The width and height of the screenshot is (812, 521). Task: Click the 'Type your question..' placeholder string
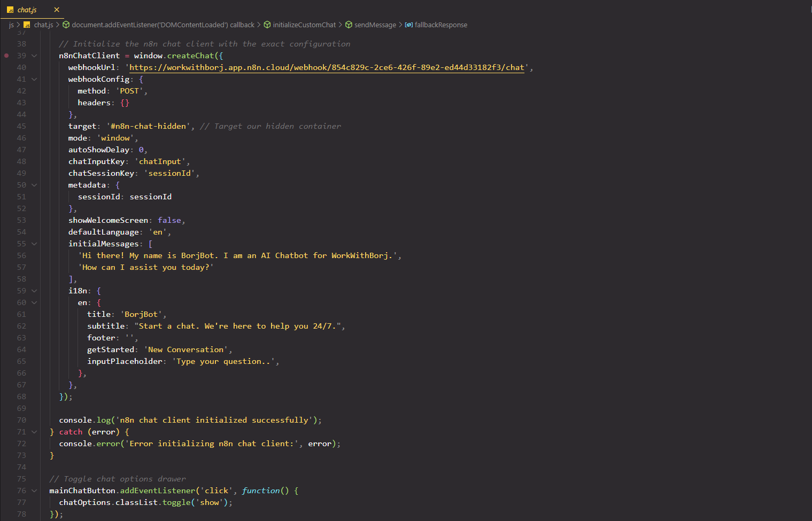pos(223,361)
